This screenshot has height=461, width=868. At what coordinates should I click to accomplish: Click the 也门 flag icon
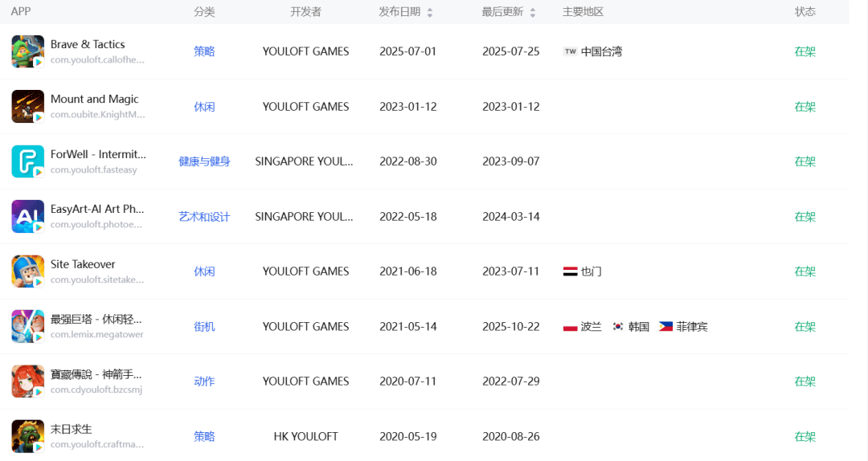[x=571, y=271]
